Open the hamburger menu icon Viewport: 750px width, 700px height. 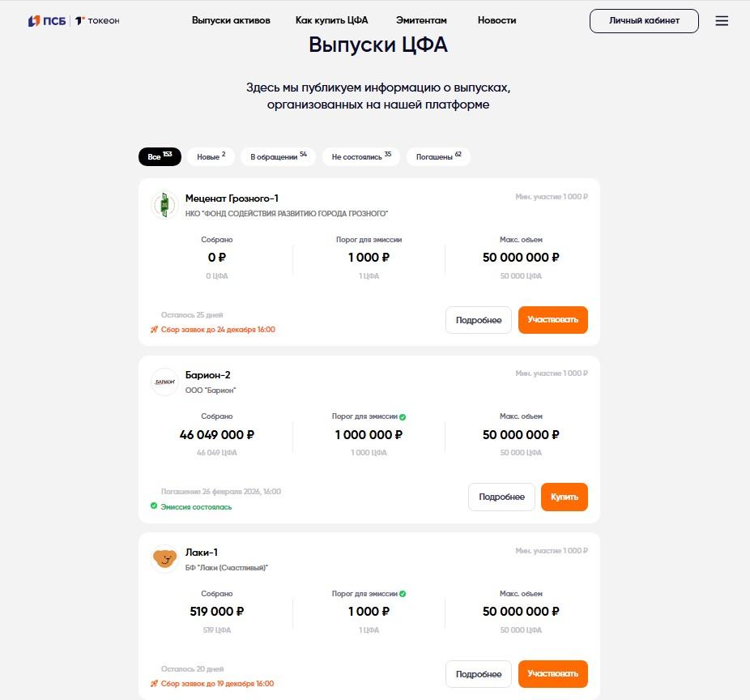tap(722, 21)
